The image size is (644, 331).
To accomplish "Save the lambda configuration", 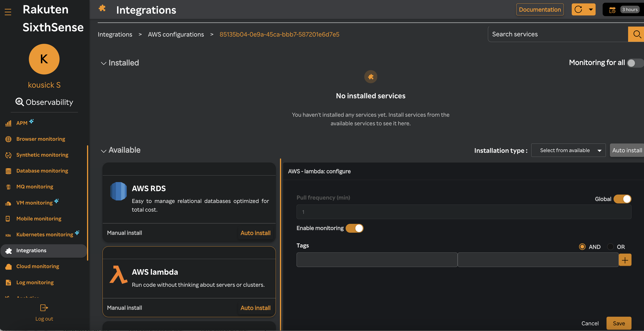I will (x=619, y=323).
